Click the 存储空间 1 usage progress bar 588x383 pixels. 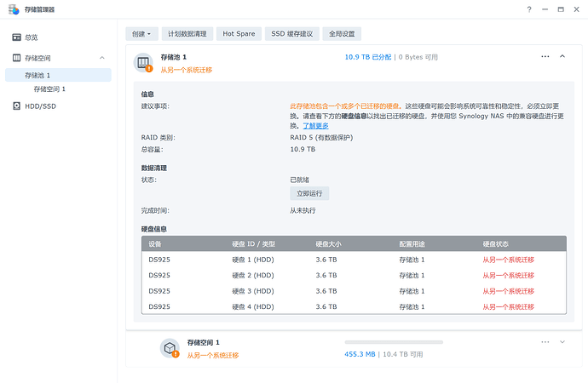(x=393, y=342)
